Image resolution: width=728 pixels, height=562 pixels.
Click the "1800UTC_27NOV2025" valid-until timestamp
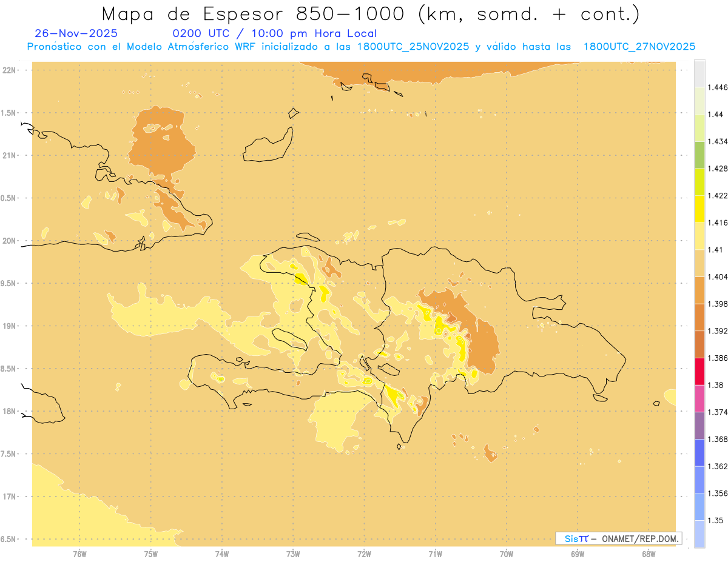point(639,47)
